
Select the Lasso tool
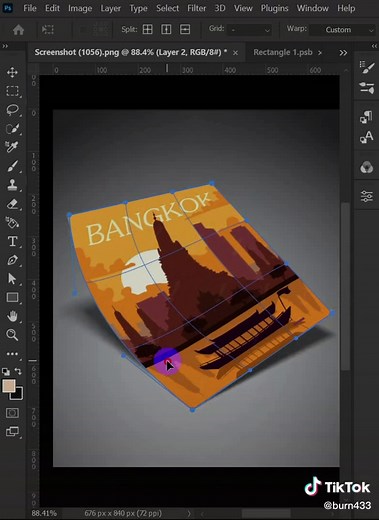[12, 110]
